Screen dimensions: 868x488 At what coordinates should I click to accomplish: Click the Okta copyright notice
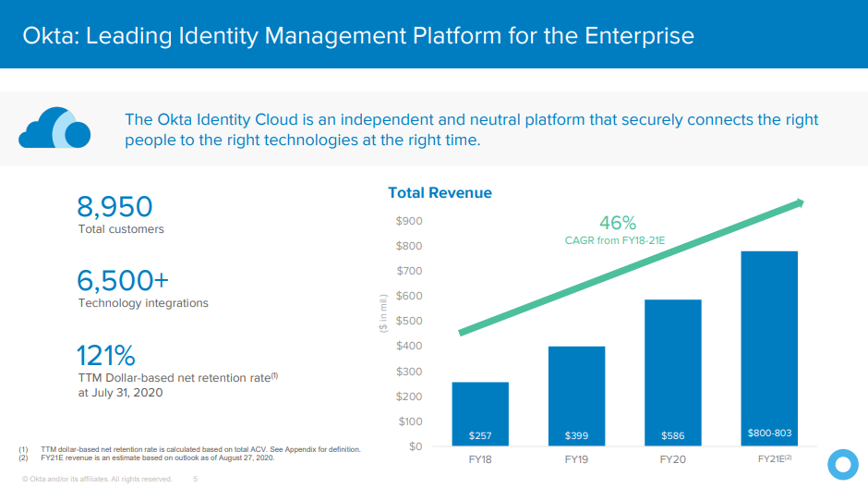coord(97,479)
